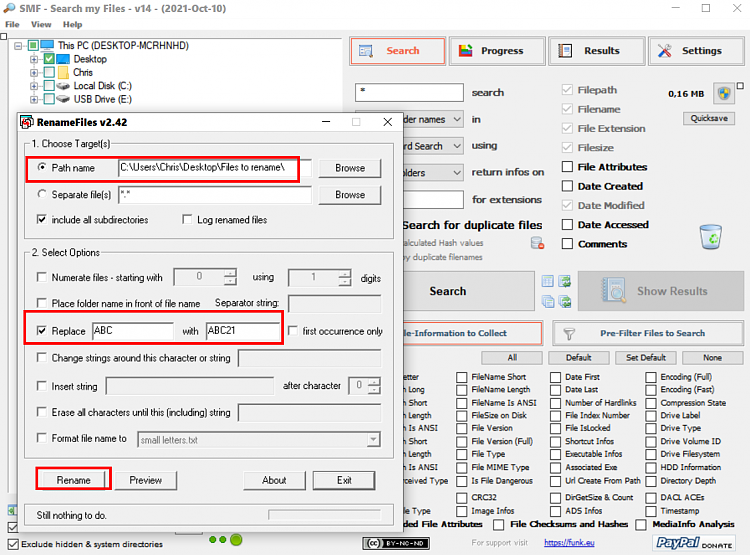Image resolution: width=750 pixels, height=555 pixels.
Task: Click the database delete icon by hash values
Action: [537, 243]
